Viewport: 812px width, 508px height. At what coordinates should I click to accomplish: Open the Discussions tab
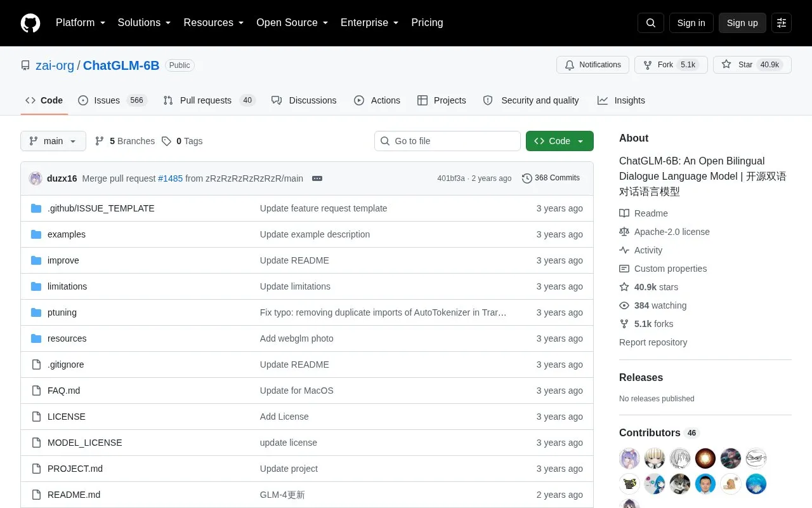pos(304,100)
